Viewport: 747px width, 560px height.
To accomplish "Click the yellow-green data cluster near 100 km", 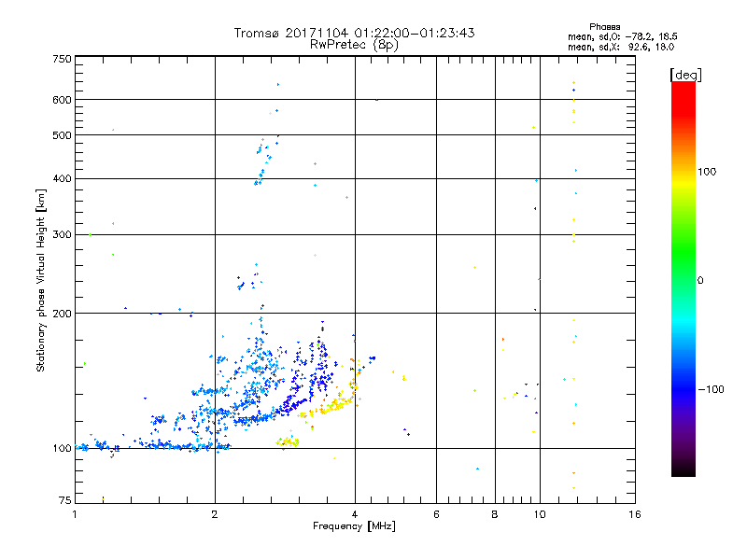I will tap(288, 442).
